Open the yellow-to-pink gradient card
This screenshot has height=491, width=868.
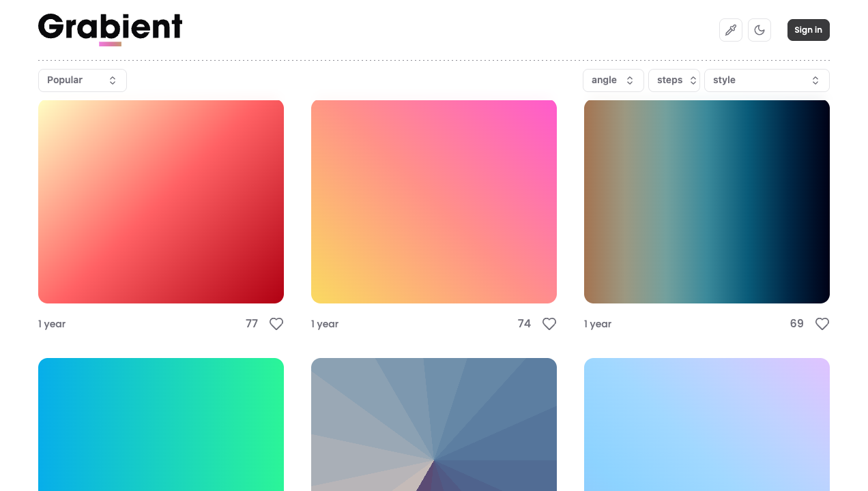pos(434,202)
